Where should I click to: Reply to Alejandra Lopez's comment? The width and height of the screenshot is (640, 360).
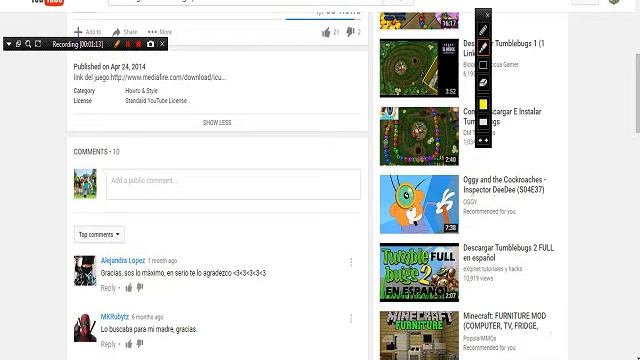tap(108, 288)
